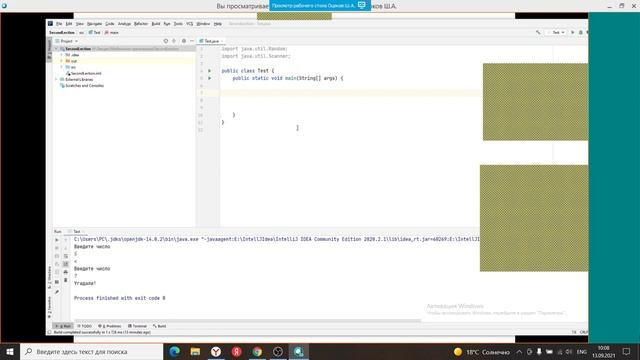Click the pin tab icon in Run panel

tap(57, 292)
